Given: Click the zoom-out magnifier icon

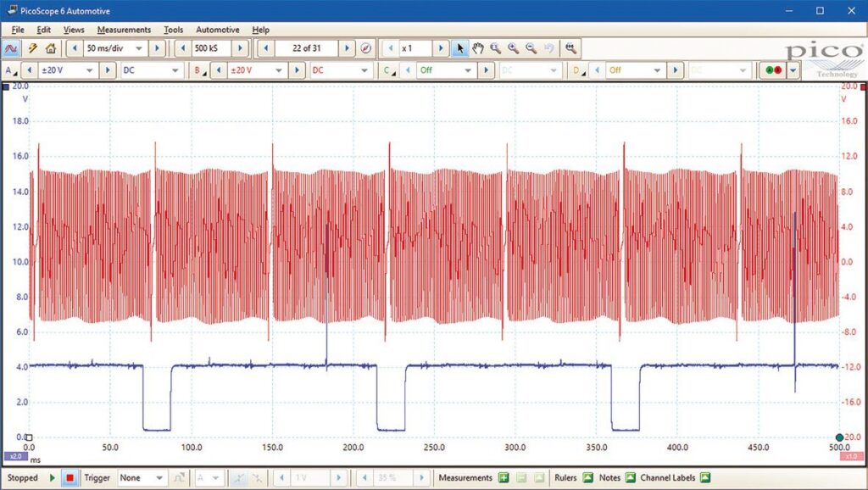Looking at the screenshot, I should pos(529,47).
